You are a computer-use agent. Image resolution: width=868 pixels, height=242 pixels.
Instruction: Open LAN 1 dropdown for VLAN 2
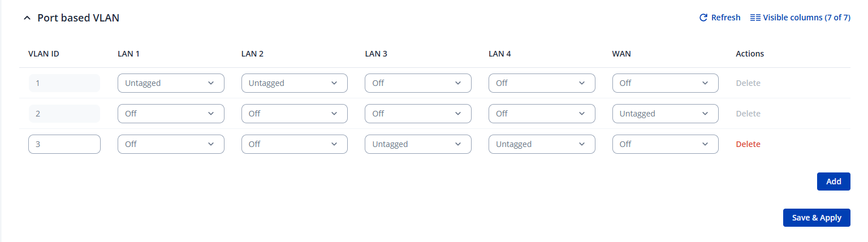tap(171, 114)
